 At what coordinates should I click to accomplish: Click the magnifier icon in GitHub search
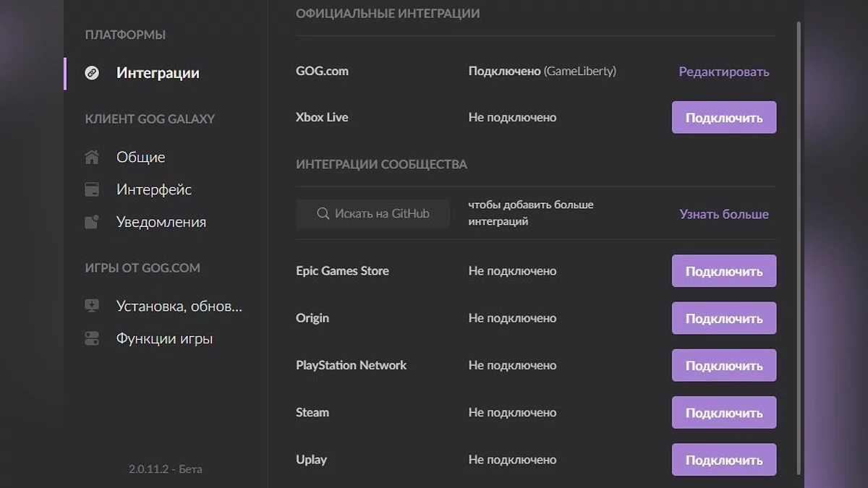pos(323,213)
